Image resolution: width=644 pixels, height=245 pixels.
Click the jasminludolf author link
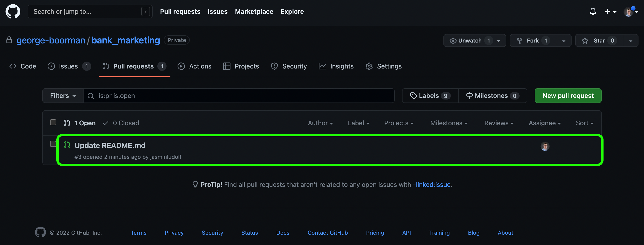(166, 157)
